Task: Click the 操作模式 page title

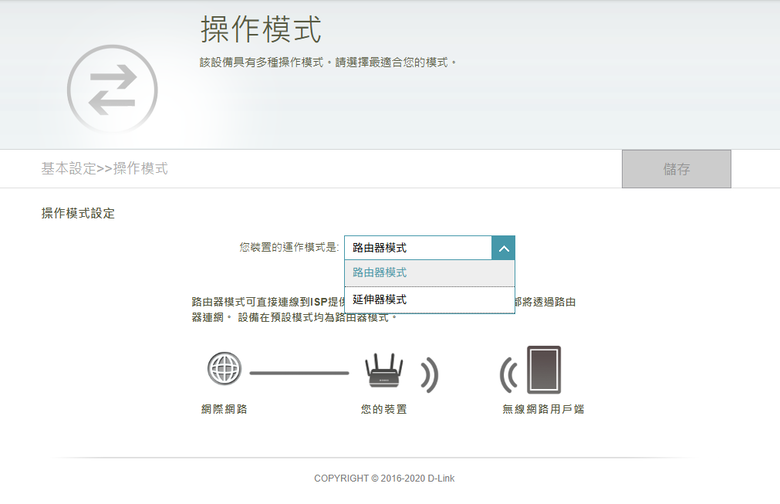Action: pos(261,29)
